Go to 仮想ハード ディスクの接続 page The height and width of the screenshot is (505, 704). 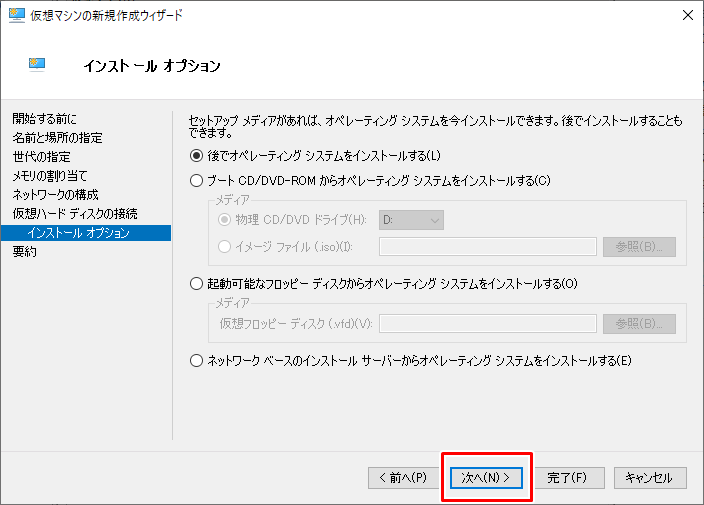(x=75, y=214)
